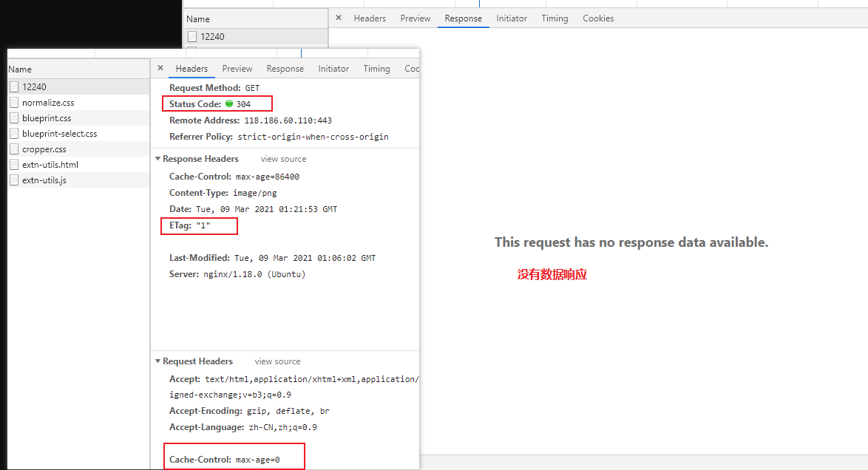Collapse the Response Headers section
The height and width of the screenshot is (470, 868).
click(157, 159)
